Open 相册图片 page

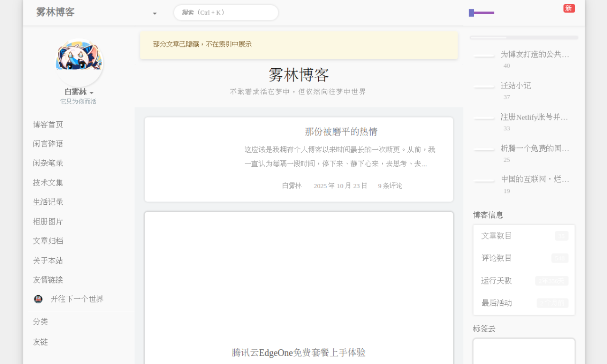[48, 221]
